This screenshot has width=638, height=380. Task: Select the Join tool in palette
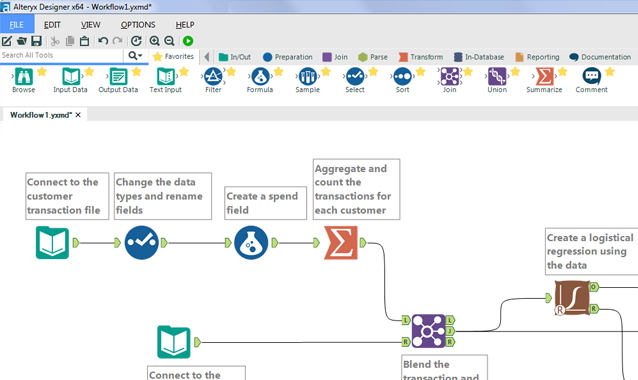(450, 81)
